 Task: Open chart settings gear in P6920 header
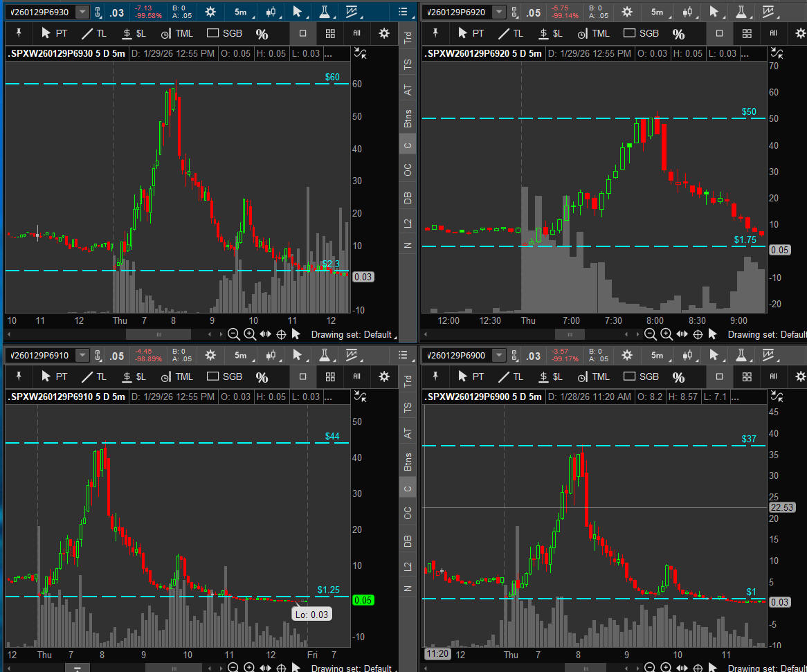click(x=627, y=12)
